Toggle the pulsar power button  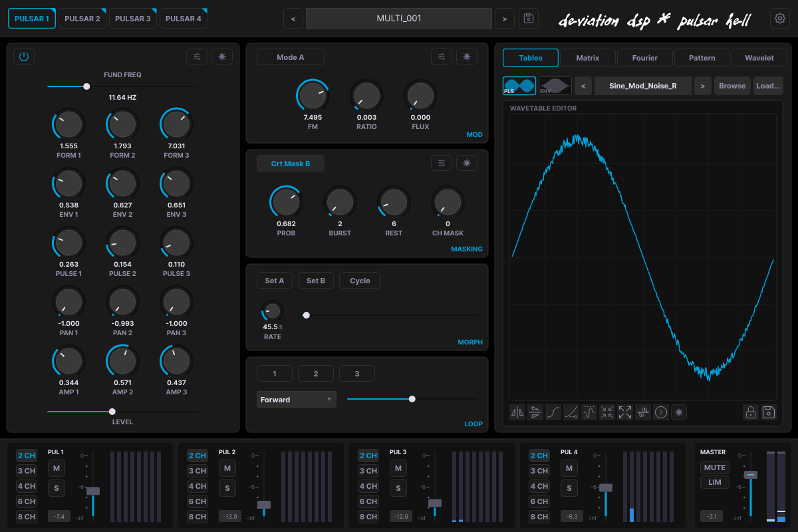tap(24, 57)
